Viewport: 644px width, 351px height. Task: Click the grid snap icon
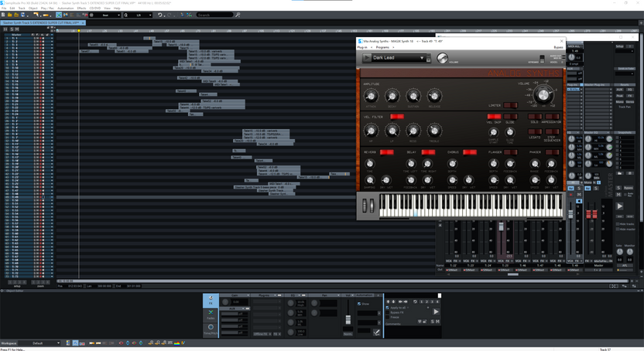(91, 15)
